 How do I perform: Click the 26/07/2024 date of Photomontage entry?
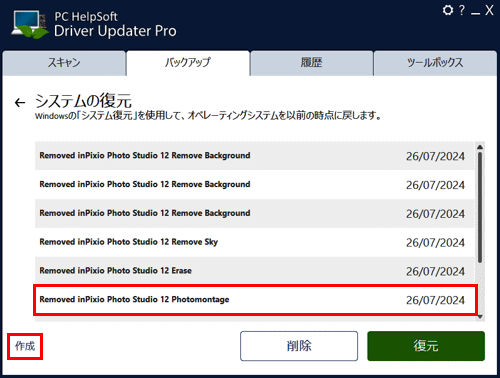[x=435, y=300]
